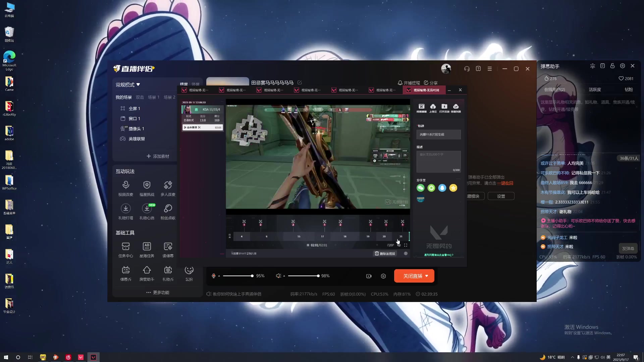Open the 弹幕助手 settings hexagon icon

tap(623, 66)
